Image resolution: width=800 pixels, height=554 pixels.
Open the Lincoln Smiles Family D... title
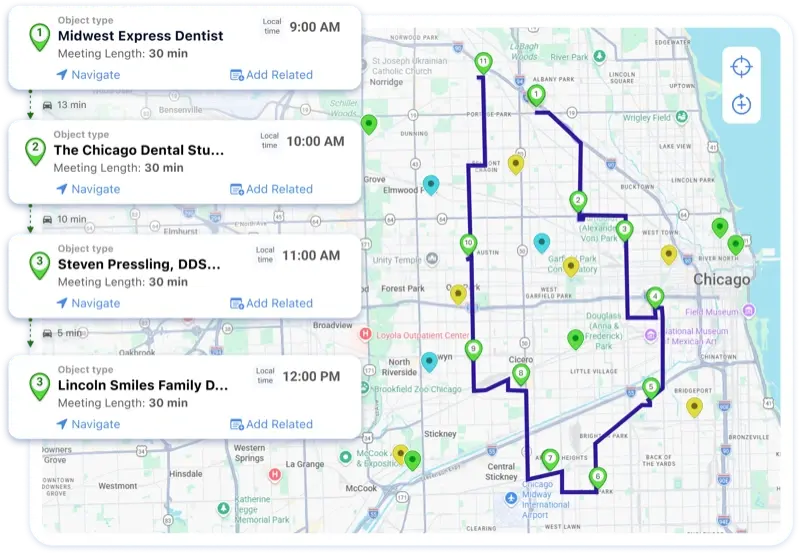tap(143, 385)
